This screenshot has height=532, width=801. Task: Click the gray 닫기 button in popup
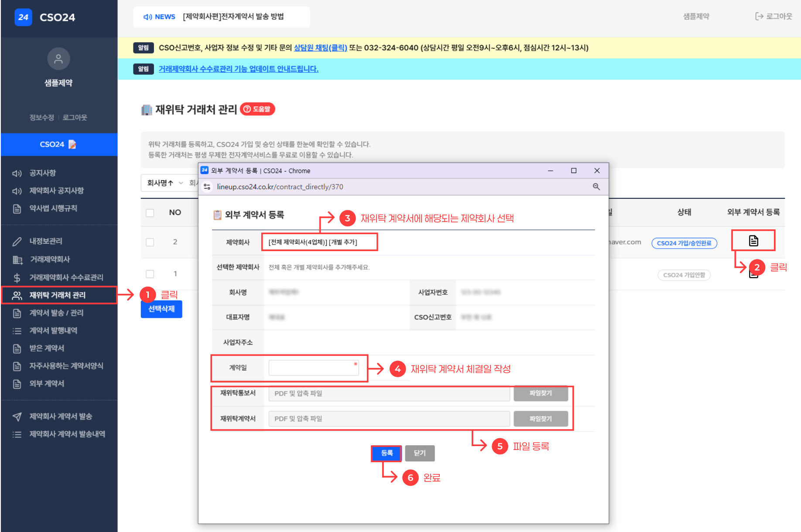pos(420,453)
